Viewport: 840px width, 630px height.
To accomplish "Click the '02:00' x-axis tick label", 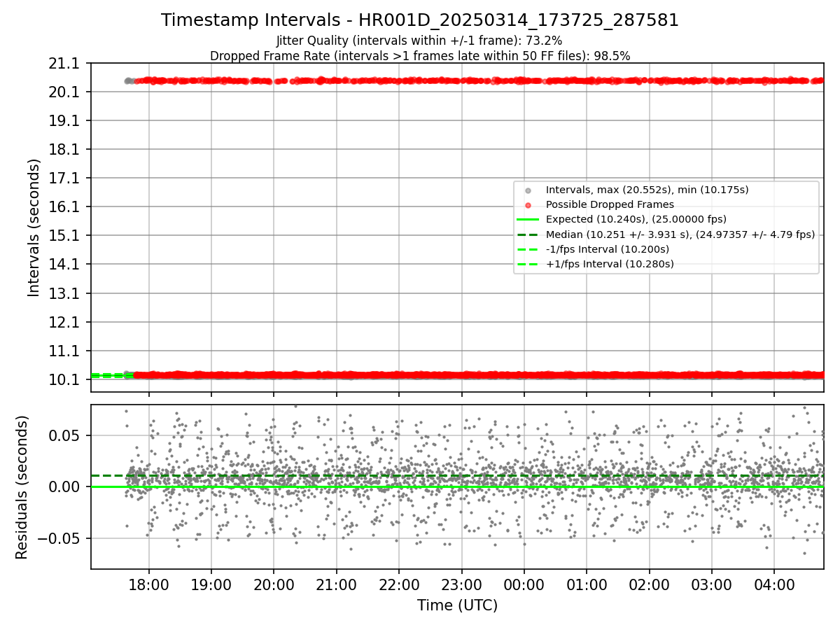I will pos(649,584).
